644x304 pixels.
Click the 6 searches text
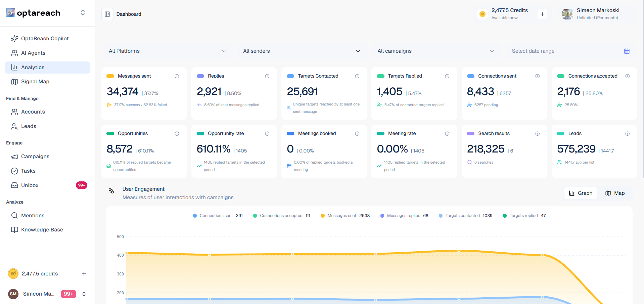click(484, 162)
